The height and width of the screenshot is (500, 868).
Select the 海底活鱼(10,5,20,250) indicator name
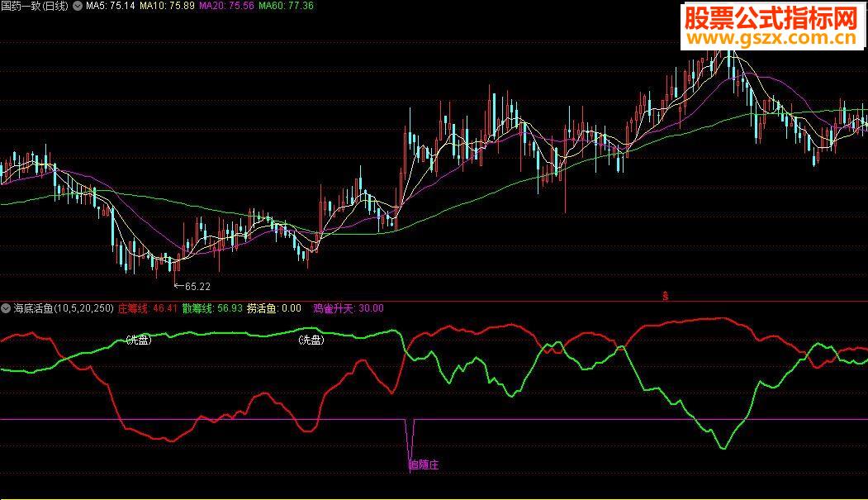[63, 308]
